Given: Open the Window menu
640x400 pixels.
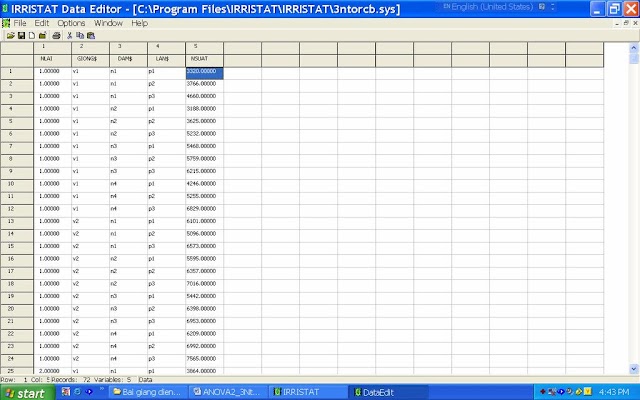Looking at the screenshot, I should (x=108, y=23).
